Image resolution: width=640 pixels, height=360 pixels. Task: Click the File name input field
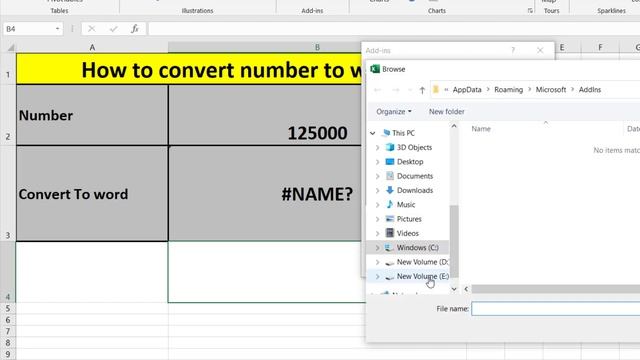tap(556, 309)
